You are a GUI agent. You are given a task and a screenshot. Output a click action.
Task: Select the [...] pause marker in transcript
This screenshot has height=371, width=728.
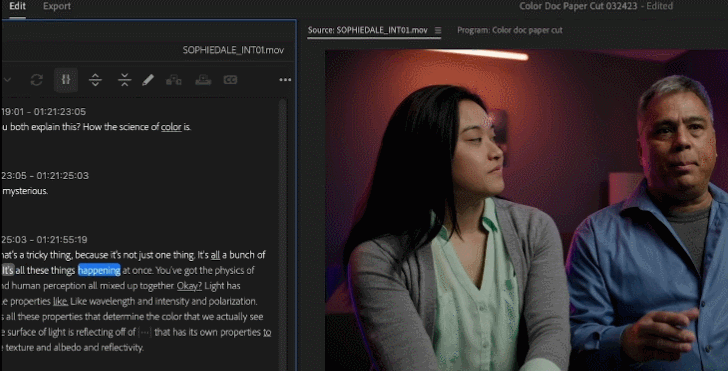coord(145,332)
